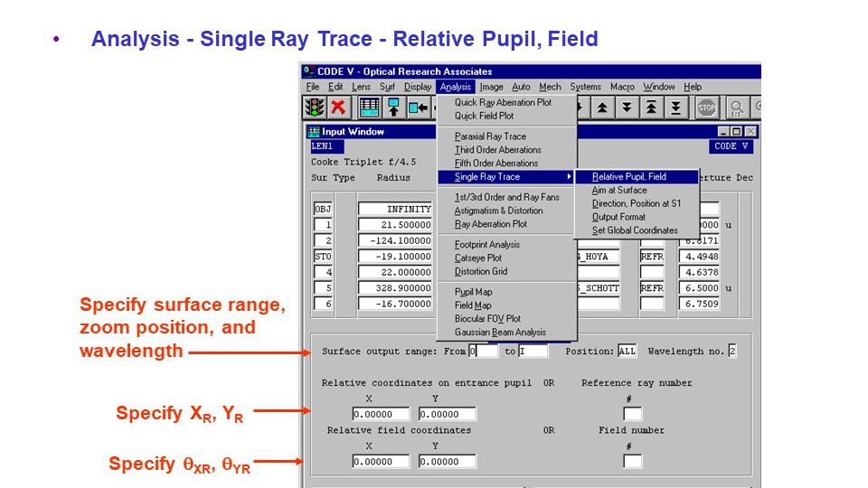The image size is (868, 488).
Task: Click the screen with left arrow icon
Action: [418, 108]
